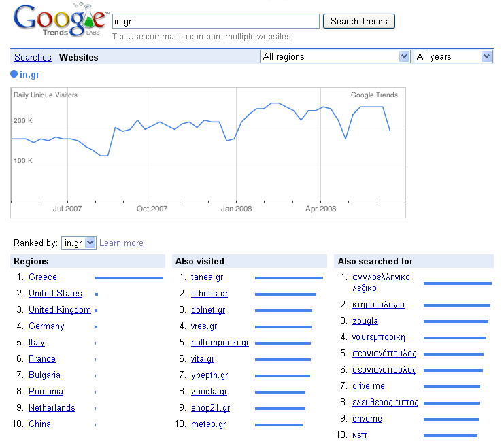Screen dimensions: 504x446
Task: Click the naftemporiki.gr link
Action: [x=220, y=343]
